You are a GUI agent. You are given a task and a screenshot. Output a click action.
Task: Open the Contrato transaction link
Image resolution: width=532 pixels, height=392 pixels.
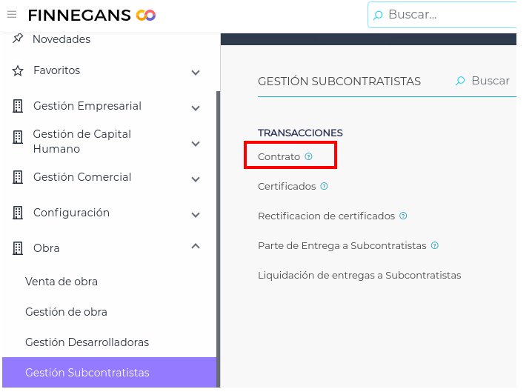pyautogui.click(x=279, y=157)
